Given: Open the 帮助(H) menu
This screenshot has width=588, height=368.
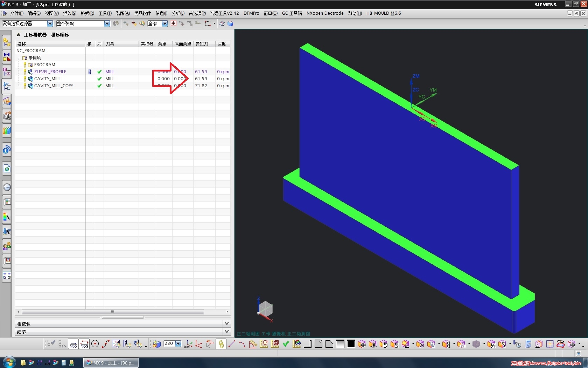Looking at the screenshot, I should click(355, 13).
